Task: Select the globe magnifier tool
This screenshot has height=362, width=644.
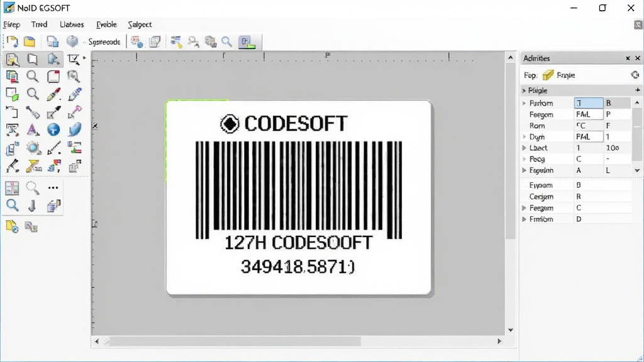Action: coord(33,148)
